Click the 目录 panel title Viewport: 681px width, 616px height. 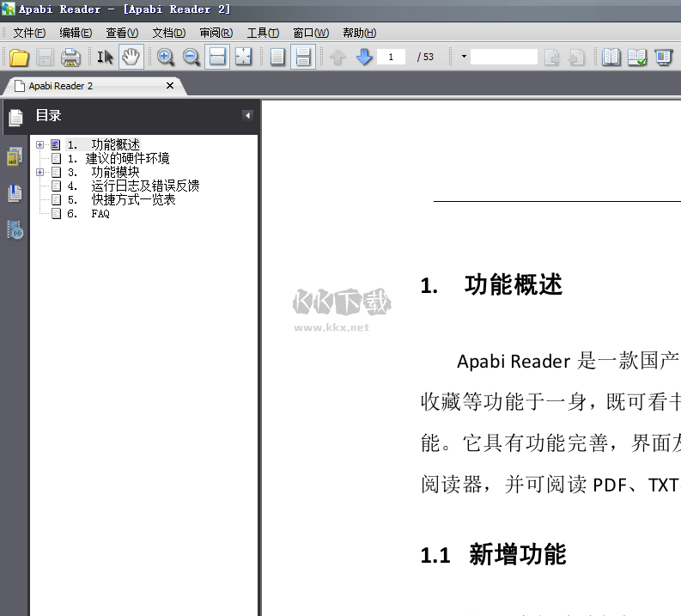(48, 116)
